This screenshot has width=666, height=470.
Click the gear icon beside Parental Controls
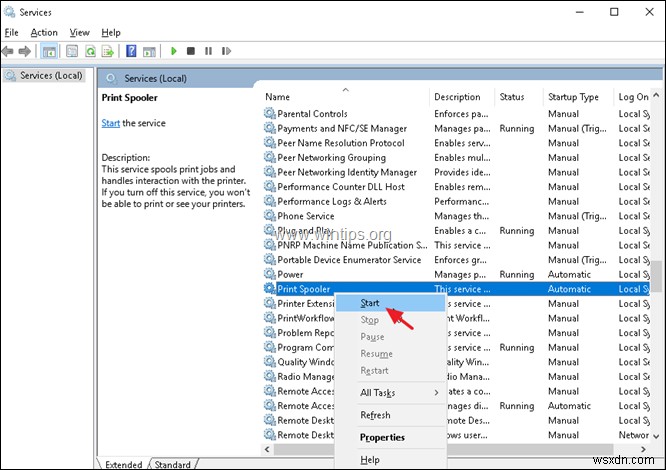[x=270, y=113]
